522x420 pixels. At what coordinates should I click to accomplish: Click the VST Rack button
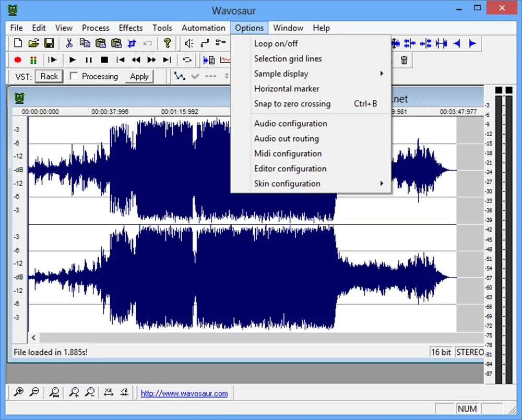coord(49,76)
